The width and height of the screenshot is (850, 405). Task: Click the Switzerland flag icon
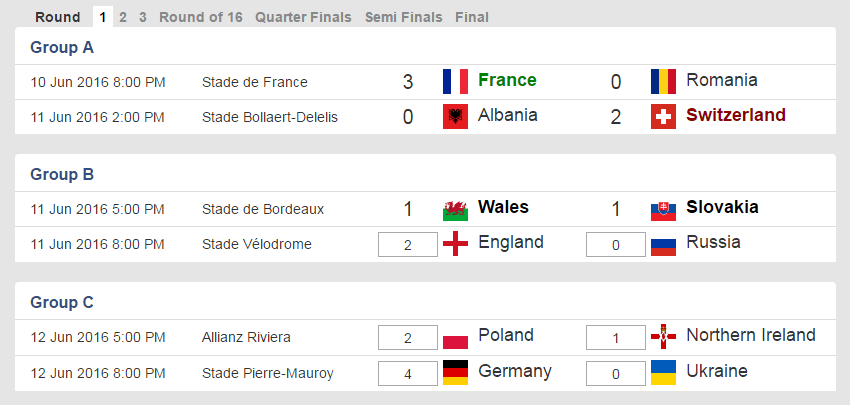point(663,116)
